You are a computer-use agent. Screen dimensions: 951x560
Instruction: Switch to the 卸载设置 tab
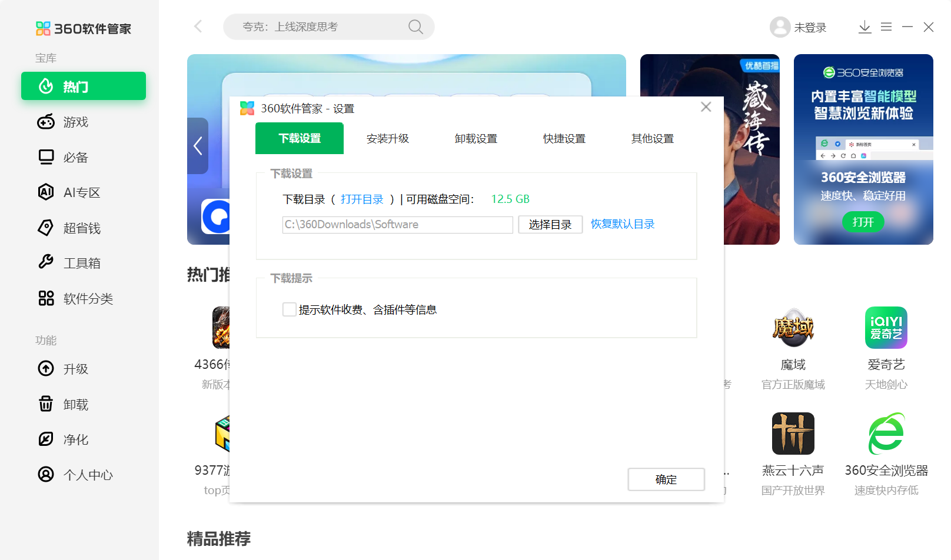coord(476,138)
